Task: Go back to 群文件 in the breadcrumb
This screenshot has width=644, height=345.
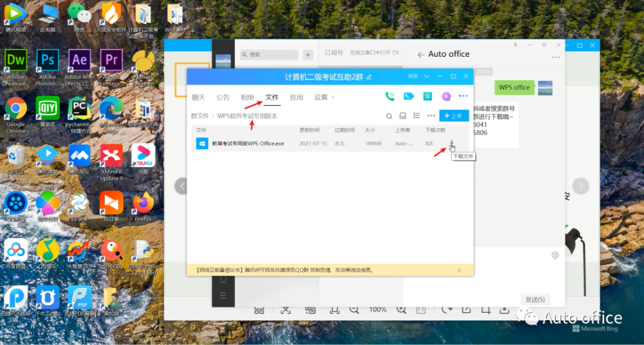Action: pyautogui.click(x=200, y=116)
